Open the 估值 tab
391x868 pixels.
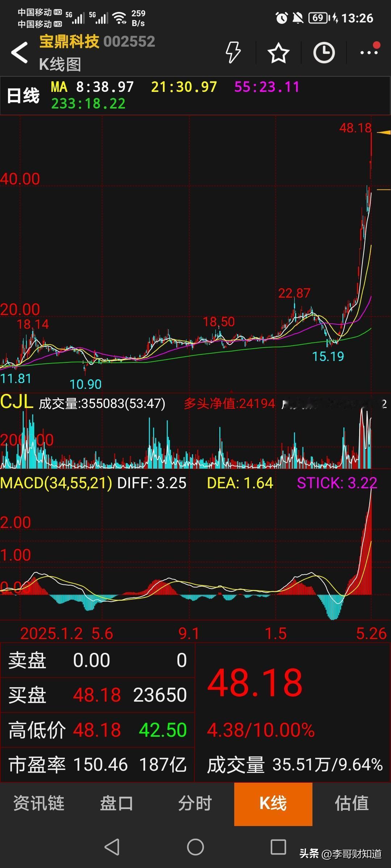pos(352,803)
